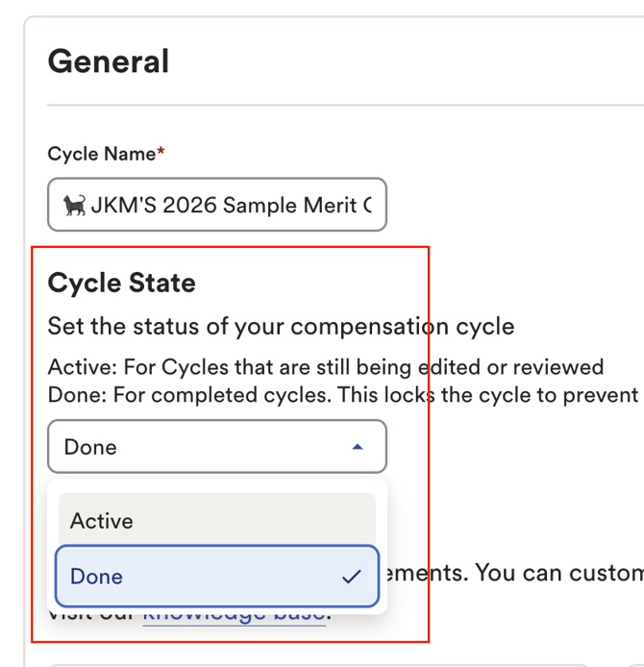Collapse the dropdown using the up arrow

[358, 447]
